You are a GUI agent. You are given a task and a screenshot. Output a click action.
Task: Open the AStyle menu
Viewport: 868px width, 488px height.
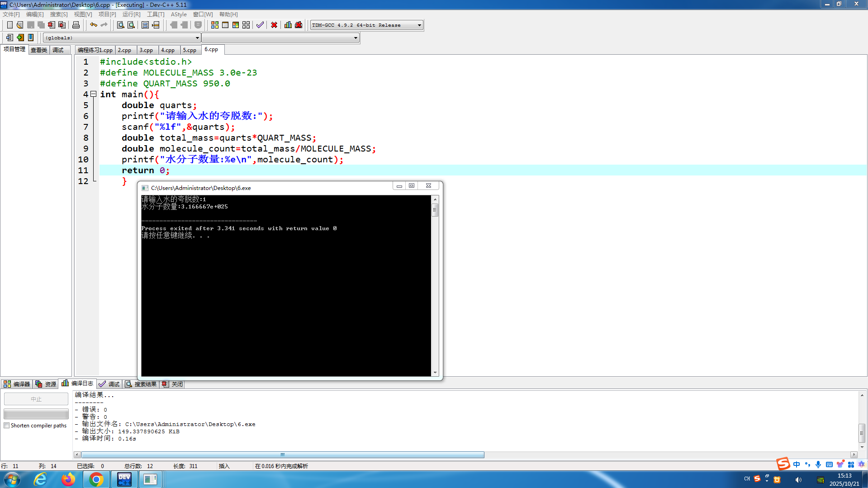pyautogui.click(x=179, y=14)
